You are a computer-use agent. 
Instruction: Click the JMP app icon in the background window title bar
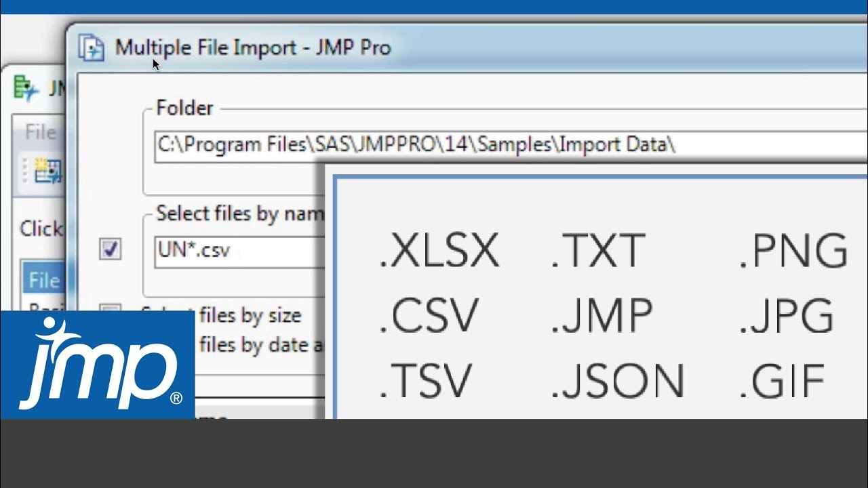[x=26, y=89]
